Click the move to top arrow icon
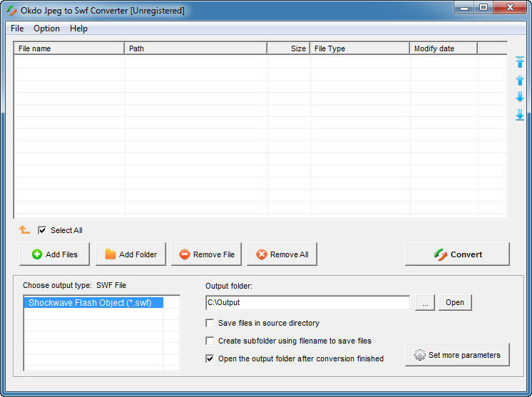Image resolution: width=532 pixels, height=397 pixels. [519, 63]
